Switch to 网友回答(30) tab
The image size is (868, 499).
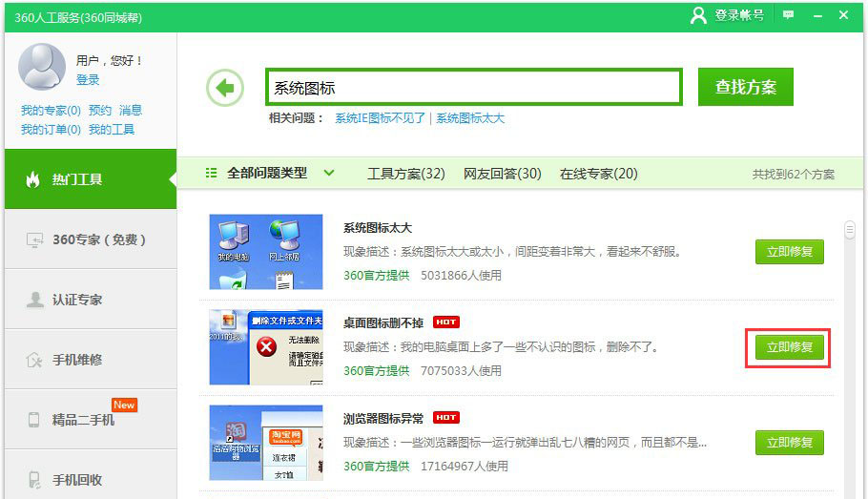coord(502,174)
